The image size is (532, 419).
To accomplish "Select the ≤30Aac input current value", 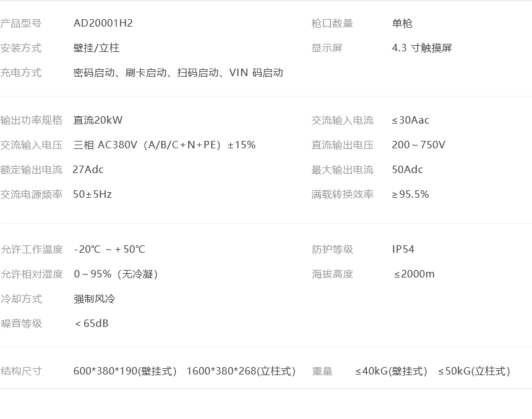I will [411, 120].
